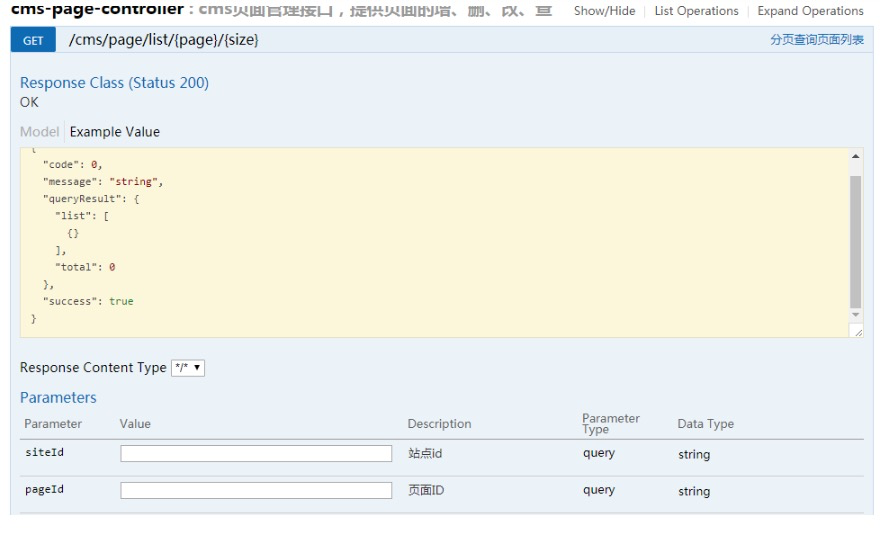Screen dimensions: 889x552
Task: Click the pageId parameter name
Action: [x=44, y=489]
